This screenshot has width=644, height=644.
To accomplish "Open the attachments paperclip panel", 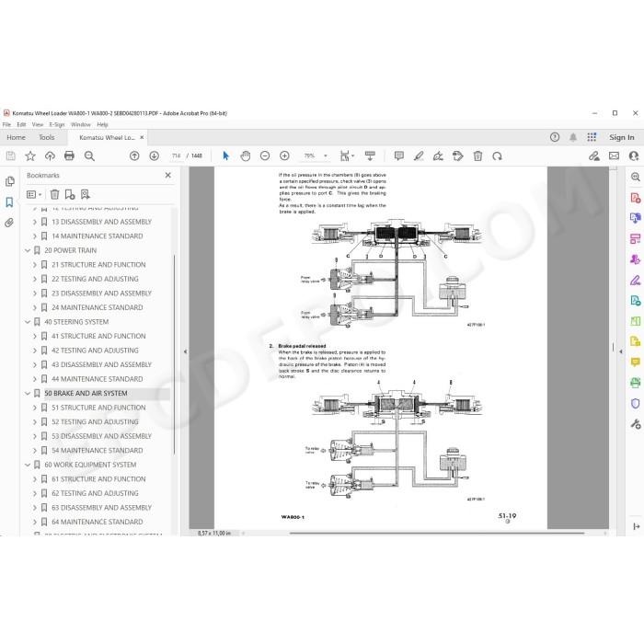I will point(9,223).
